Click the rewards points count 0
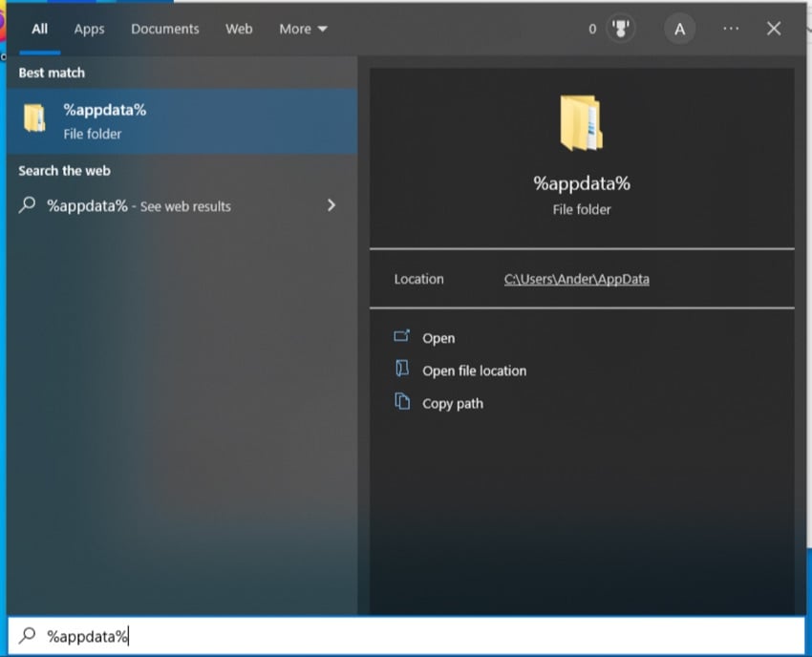Image resolution: width=812 pixels, height=657 pixels. [592, 29]
